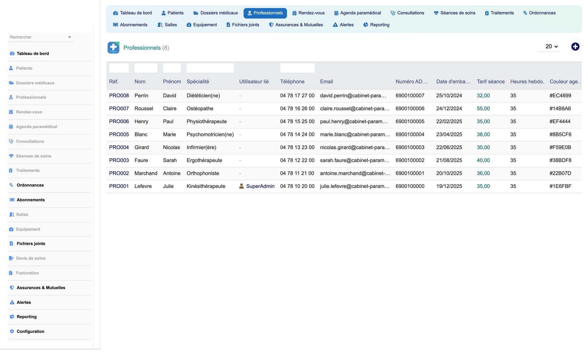The width and height of the screenshot is (588, 364).
Task: Click the Téléphone filter input field
Action: (297, 68)
